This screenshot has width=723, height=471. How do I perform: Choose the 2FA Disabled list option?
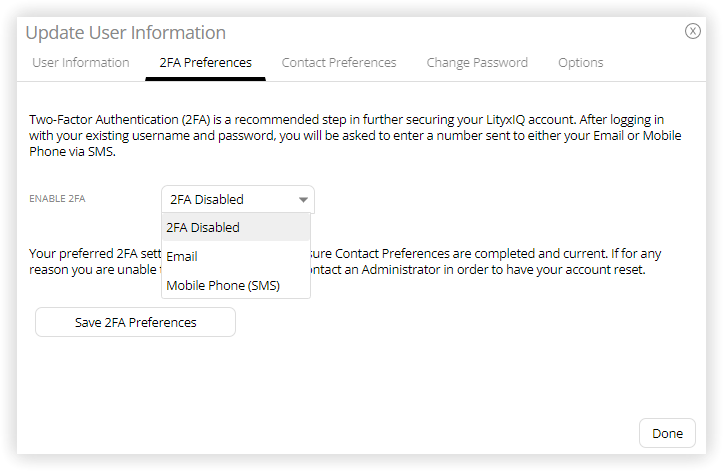point(236,227)
